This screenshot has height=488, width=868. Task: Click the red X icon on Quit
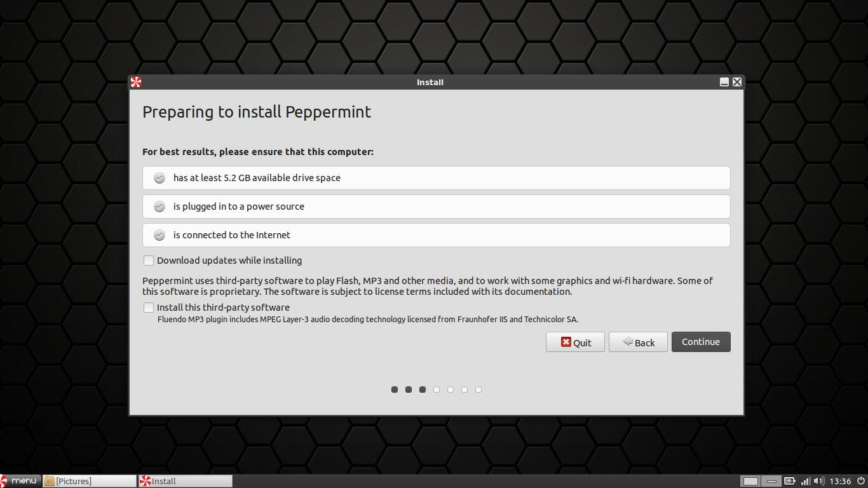click(566, 342)
